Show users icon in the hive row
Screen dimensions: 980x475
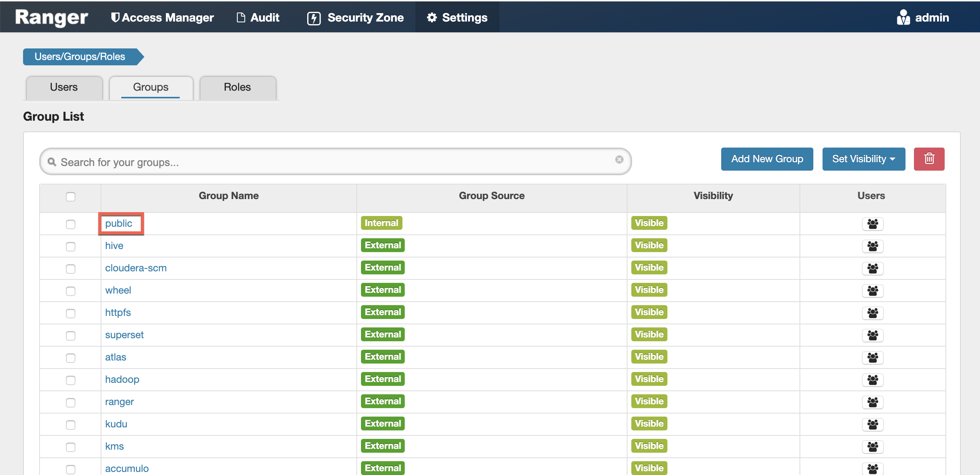872,246
